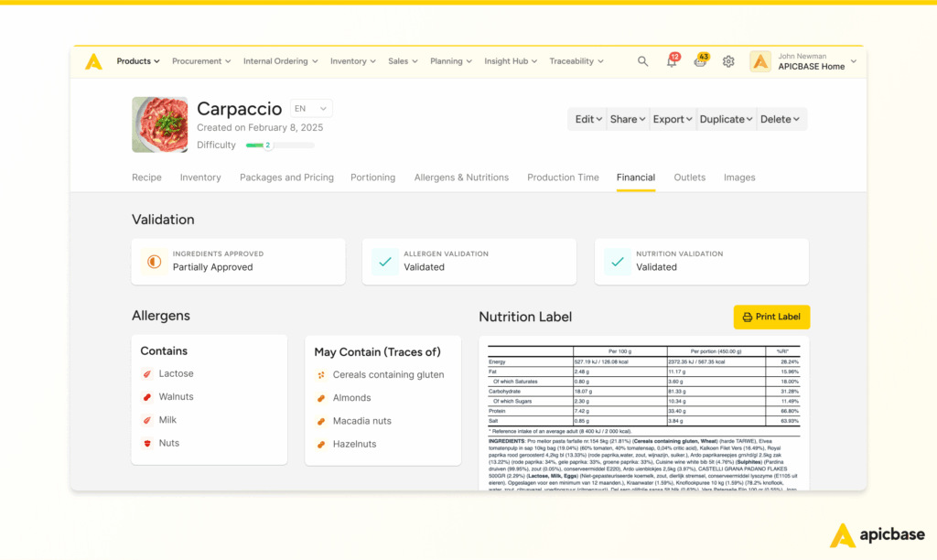Expand the EN language dropdown
The image size is (937, 560).
point(311,109)
